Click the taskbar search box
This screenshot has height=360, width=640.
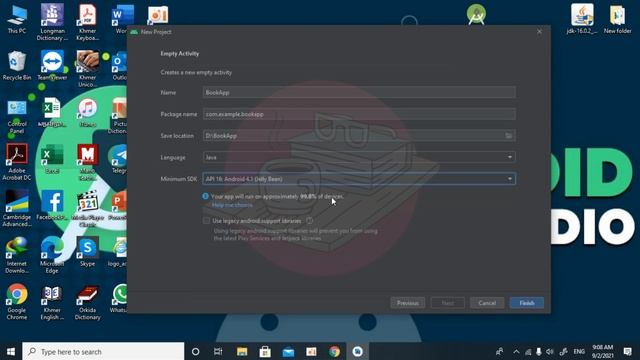tap(103, 351)
